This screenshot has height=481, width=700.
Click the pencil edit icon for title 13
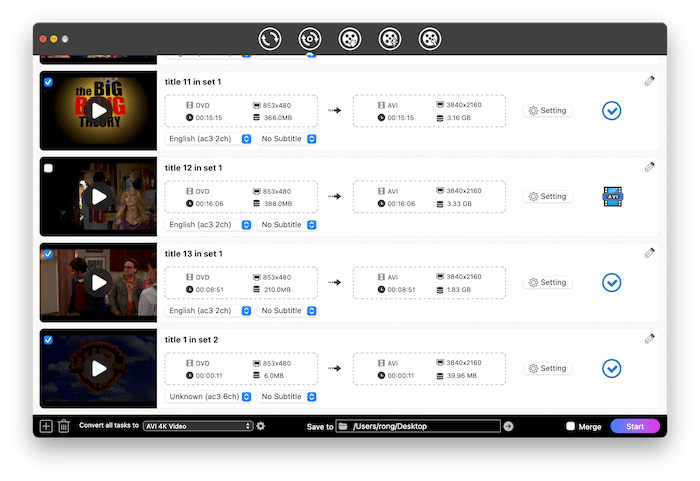pos(650,253)
